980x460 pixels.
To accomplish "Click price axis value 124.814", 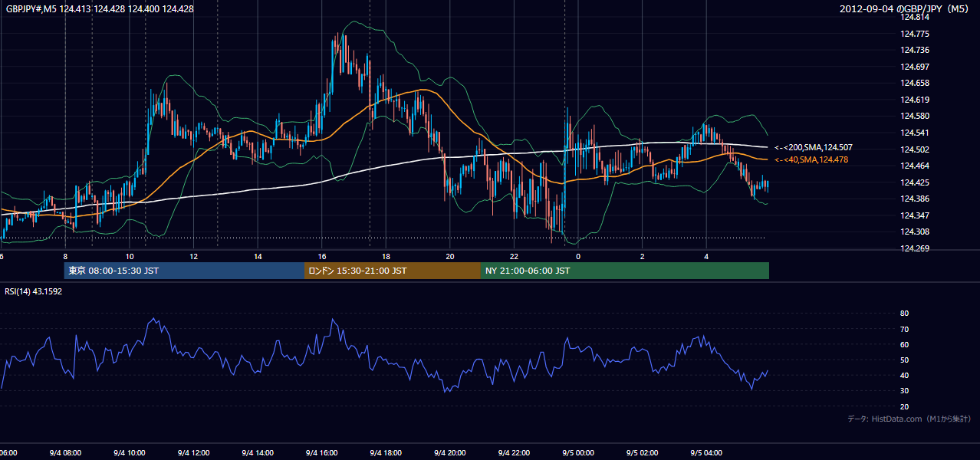I will tap(916, 17).
